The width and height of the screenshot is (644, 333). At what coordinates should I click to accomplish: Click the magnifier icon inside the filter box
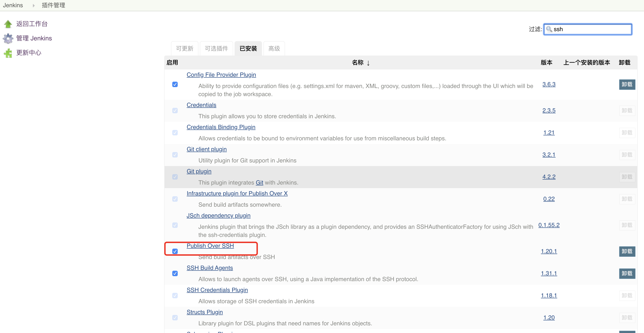[549, 29]
